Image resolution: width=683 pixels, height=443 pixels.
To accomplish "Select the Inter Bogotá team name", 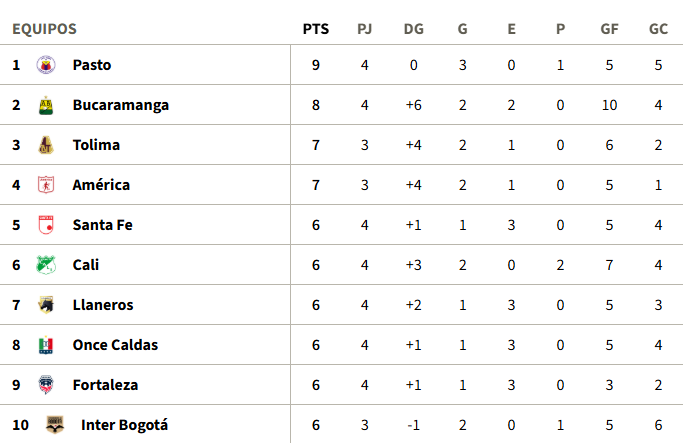I will pyautogui.click(x=124, y=425).
